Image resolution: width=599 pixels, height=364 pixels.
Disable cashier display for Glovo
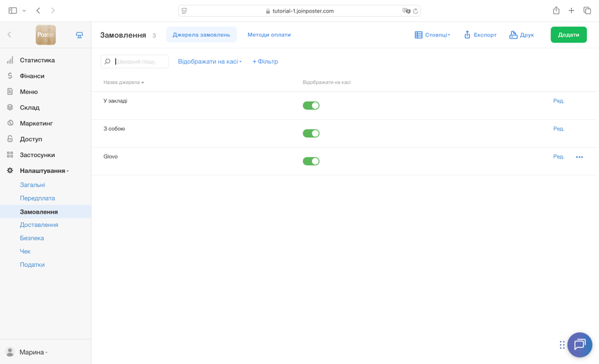311,161
